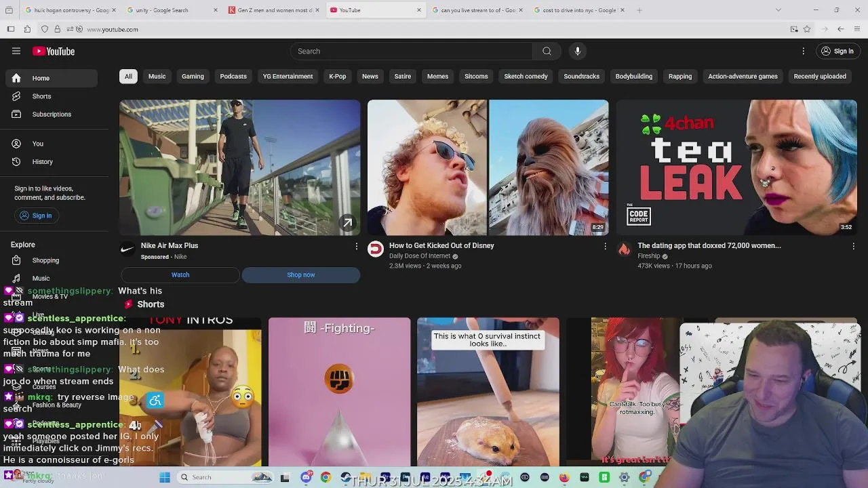This screenshot has width=868, height=488.
Task: Open the Daily Dose Of Internet channel link
Action: pyautogui.click(x=420, y=256)
